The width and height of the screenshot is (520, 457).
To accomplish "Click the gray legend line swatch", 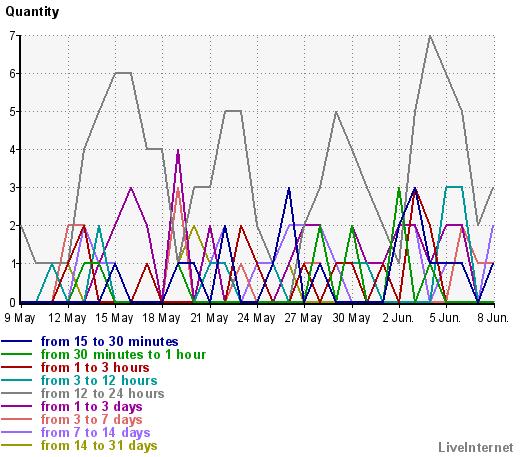I will coord(17,393).
